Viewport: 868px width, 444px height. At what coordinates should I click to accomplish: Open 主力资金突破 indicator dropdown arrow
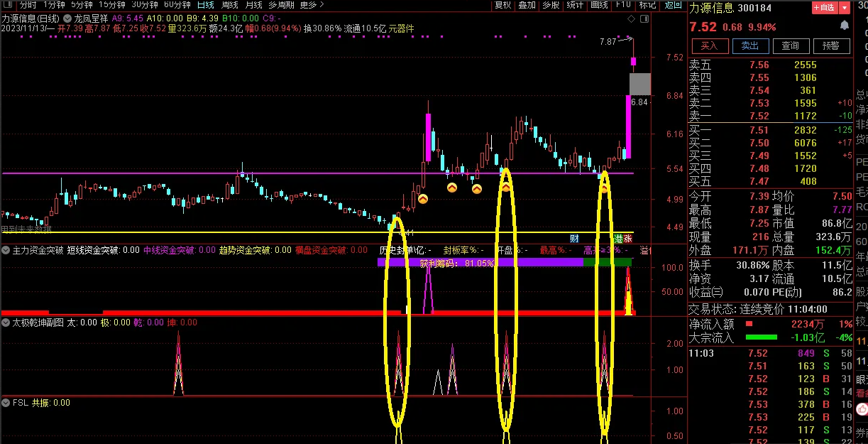6,250
